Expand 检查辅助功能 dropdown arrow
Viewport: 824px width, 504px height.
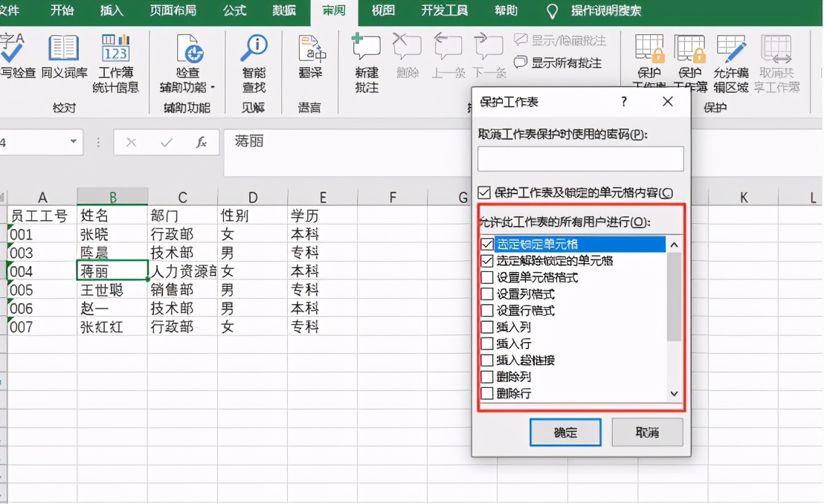(213, 87)
